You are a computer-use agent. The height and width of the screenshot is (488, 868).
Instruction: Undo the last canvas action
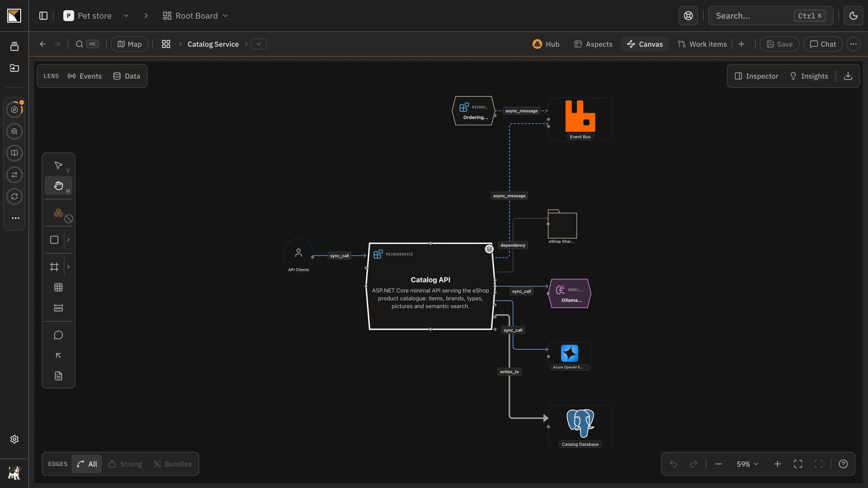click(x=673, y=464)
